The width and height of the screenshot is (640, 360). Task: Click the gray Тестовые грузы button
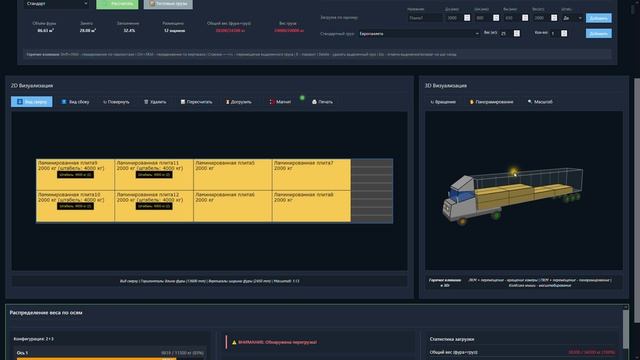tap(168, 4)
